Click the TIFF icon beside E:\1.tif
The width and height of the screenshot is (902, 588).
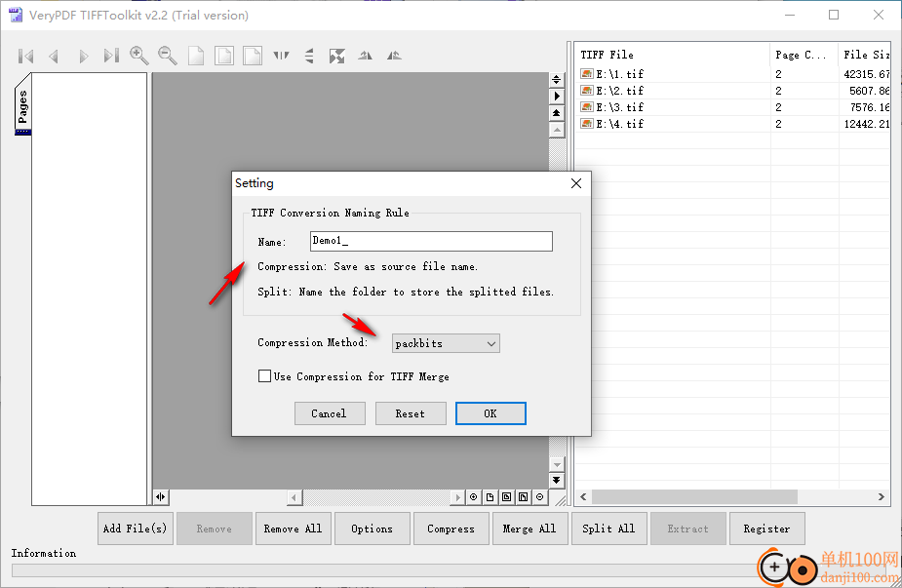pyautogui.click(x=587, y=74)
